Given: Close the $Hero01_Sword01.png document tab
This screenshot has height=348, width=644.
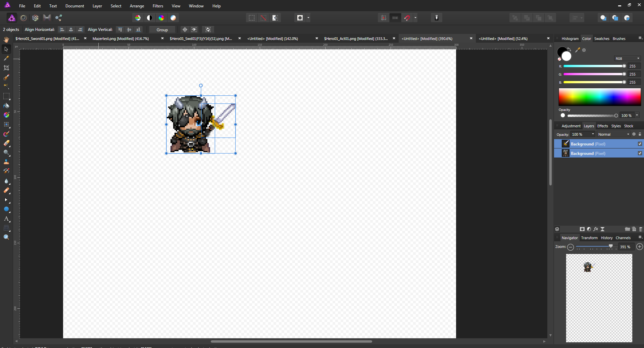Looking at the screenshot, I should click(85, 39).
